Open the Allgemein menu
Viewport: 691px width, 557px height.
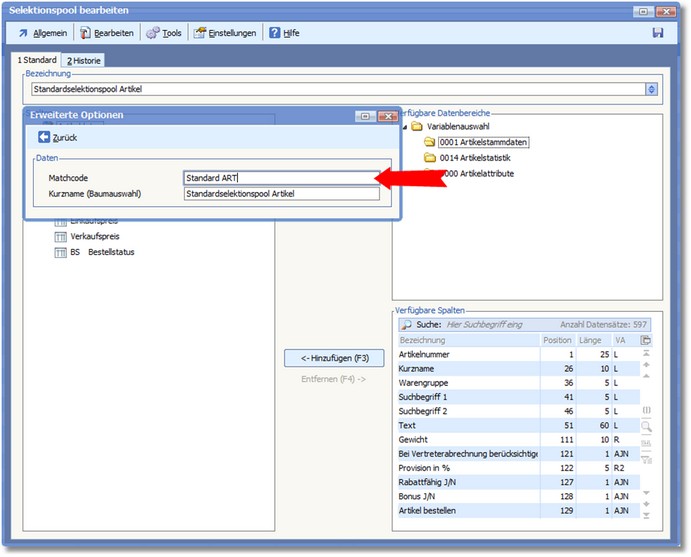click(x=41, y=33)
